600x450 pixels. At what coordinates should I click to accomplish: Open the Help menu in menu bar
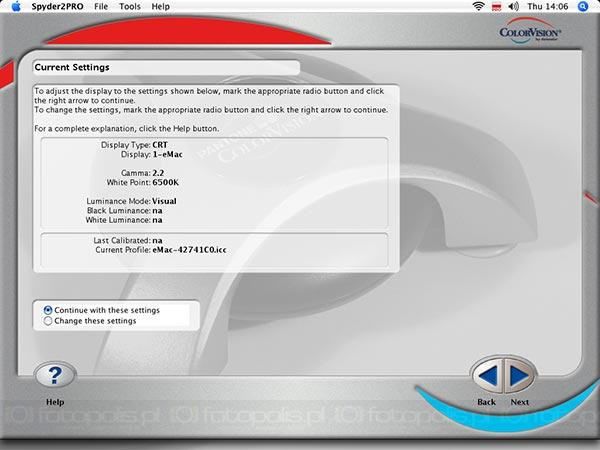[160, 7]
